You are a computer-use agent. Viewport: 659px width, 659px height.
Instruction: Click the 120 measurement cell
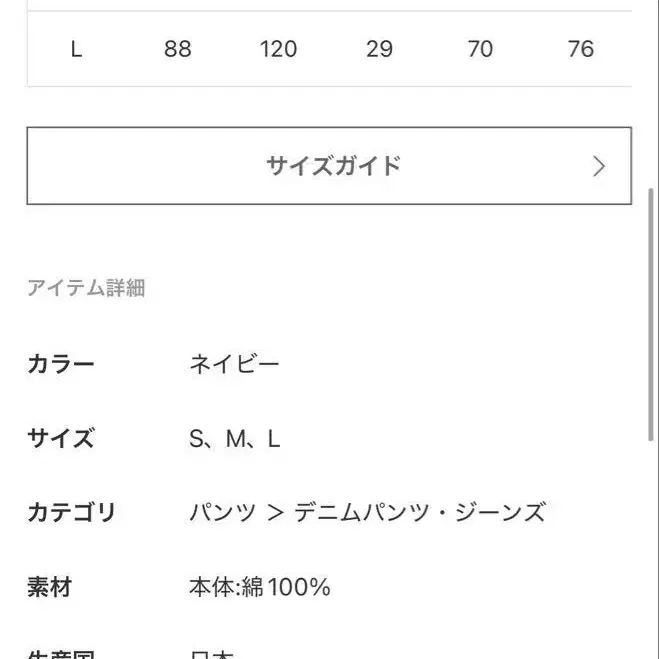[x=278, y=49]
